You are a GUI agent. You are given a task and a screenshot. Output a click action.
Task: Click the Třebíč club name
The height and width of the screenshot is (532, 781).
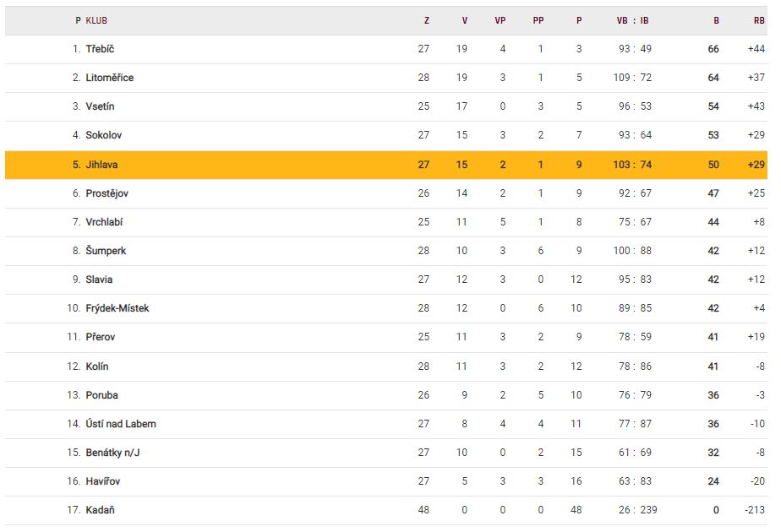pyautogui.click(x=100, y=49)
